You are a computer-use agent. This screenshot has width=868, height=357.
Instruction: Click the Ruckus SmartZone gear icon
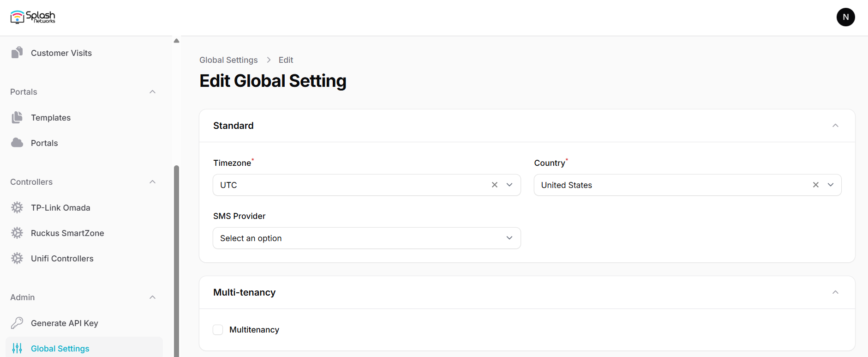pyautogui.click(x=17, y=233)
